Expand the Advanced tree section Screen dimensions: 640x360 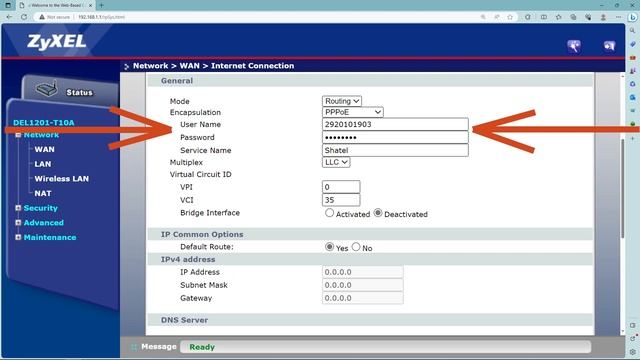coord(18,222)
